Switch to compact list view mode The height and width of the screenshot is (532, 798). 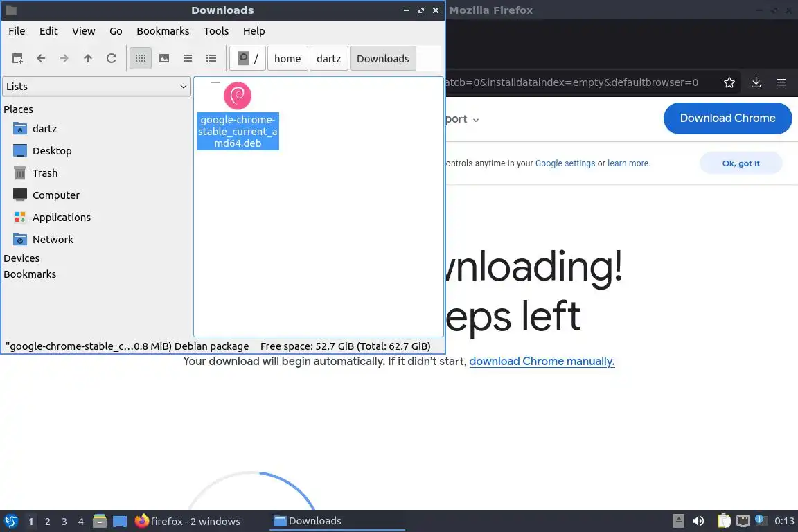pos(188,59)
